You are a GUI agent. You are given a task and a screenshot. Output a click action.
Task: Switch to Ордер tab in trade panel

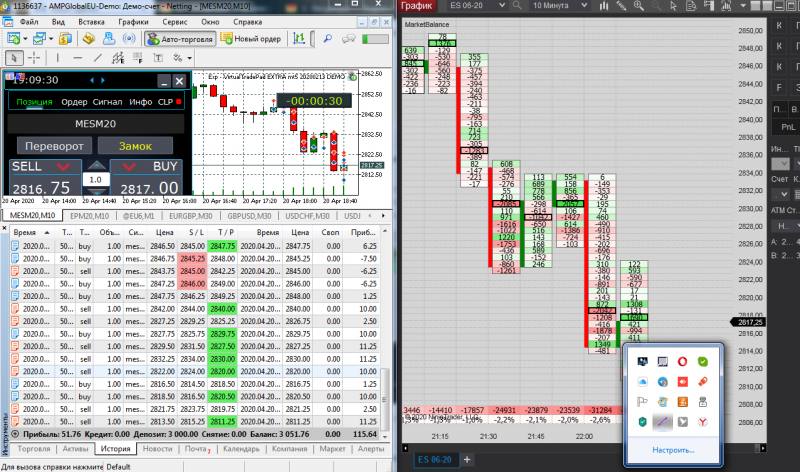(74, 102)
